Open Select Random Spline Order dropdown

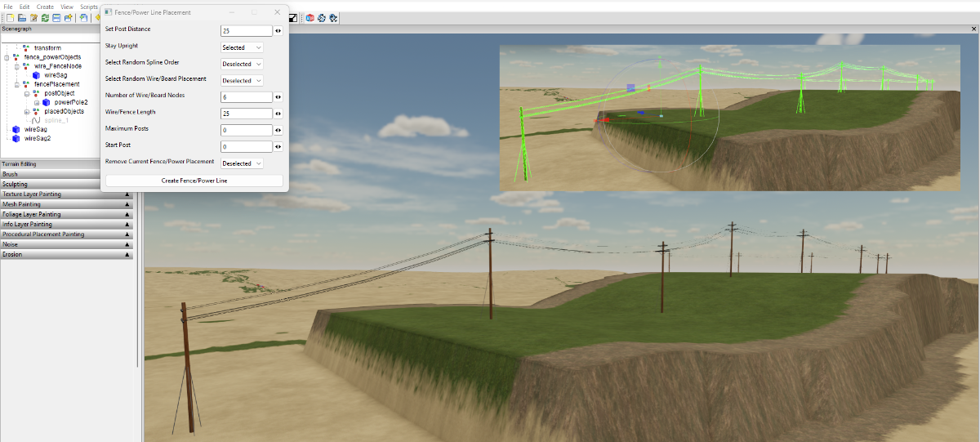click(x=243, y=64)
